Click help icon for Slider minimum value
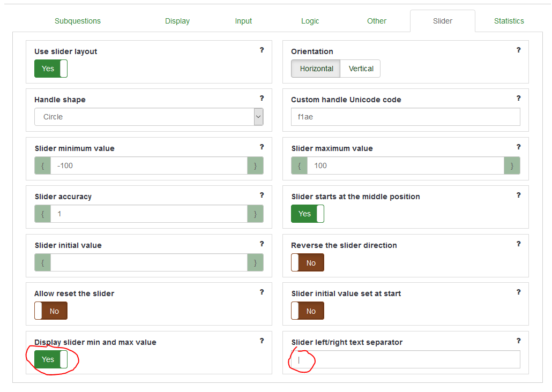 (262, 147)
